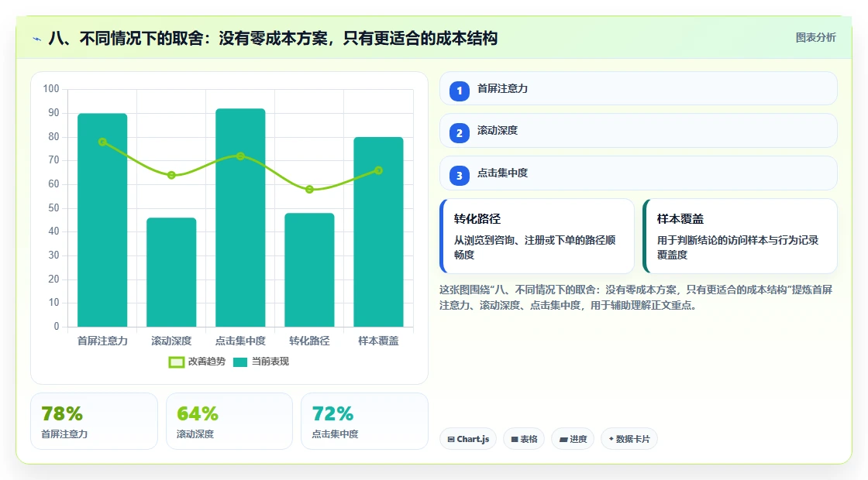Click the description text 从浏览到咨询、注册或下单的路径顺畅度
This screenshot has width=868, height=480.
click(x=535, y=247)
